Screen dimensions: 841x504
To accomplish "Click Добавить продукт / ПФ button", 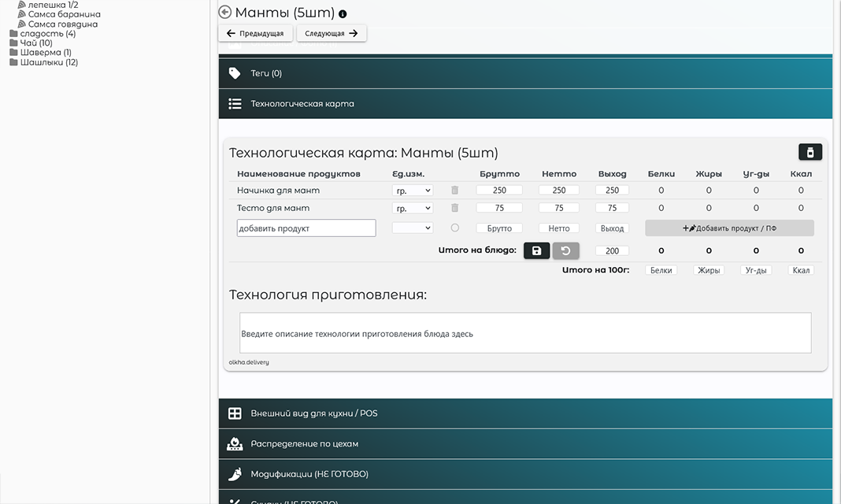I will pyautogui.click(x=729, y=228).
